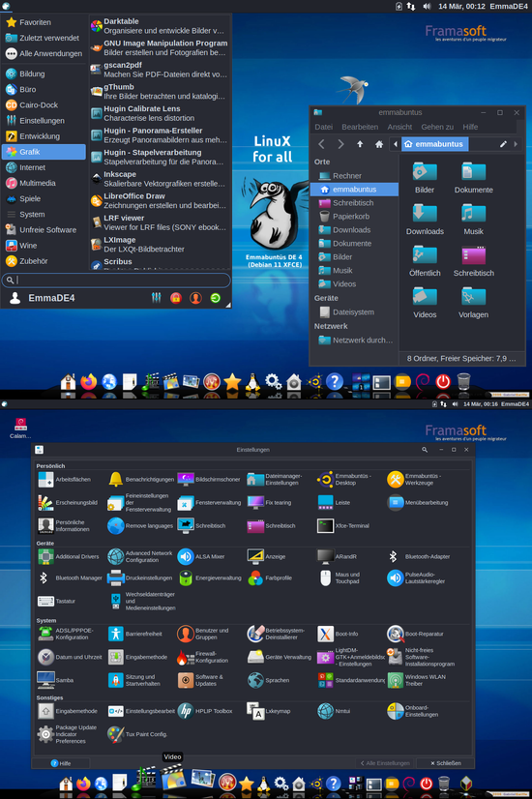Screen dimensions: 532x799
Task: Open settings icon in menu footer
Action: coord(156,298)
